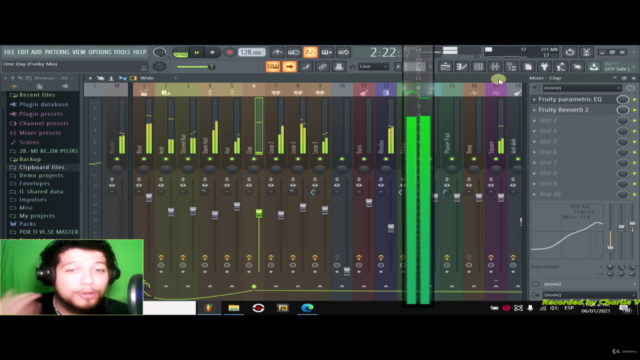The height and width of the screenshot is (360, 640).
Task: Click the Bass track guitar icon
Action: pyautogui.click(x=364, y=93)
